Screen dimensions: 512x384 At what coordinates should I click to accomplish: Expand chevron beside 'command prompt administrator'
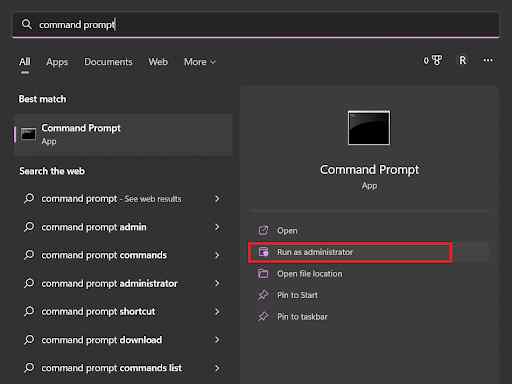(217, 284)
